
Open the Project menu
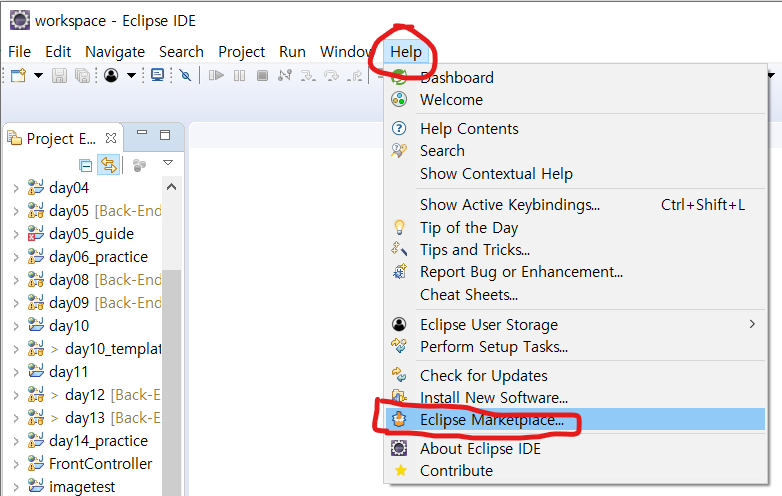[241, 52]
